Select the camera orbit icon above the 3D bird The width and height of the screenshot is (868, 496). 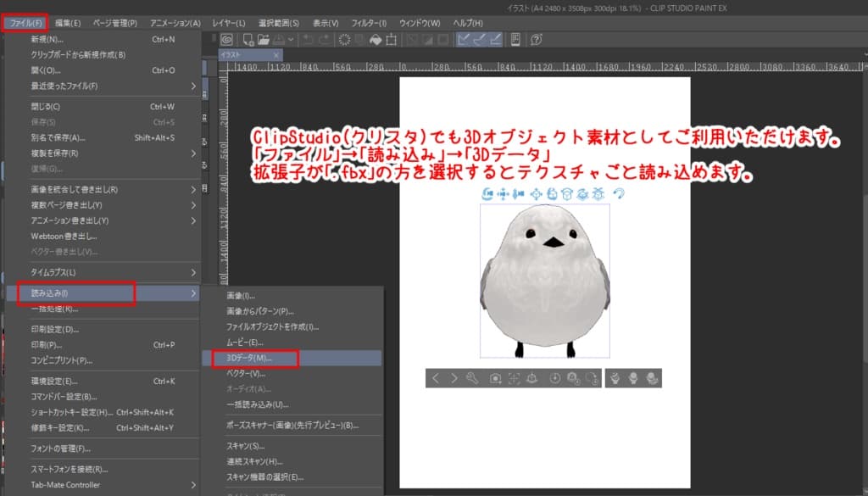click(x=487, y=194)
